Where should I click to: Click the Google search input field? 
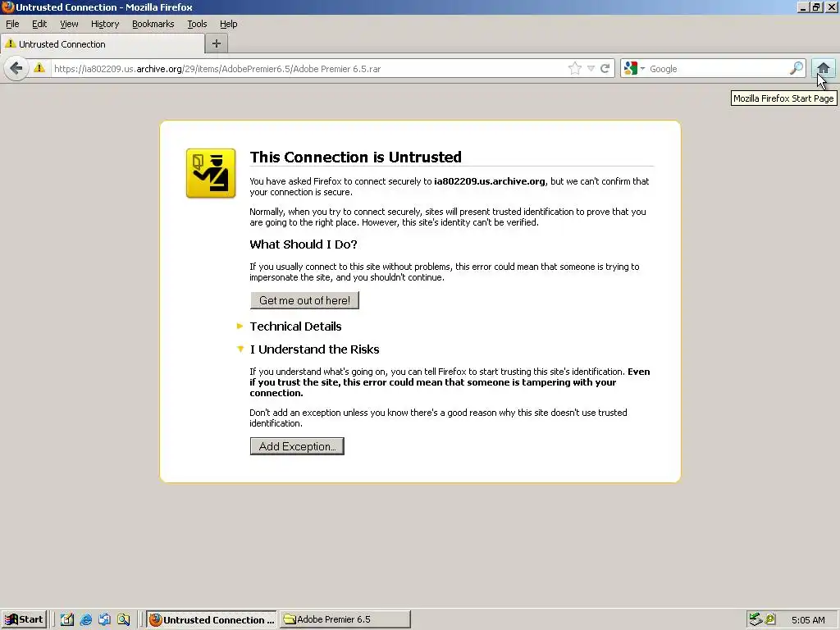(x=718, y=69)
